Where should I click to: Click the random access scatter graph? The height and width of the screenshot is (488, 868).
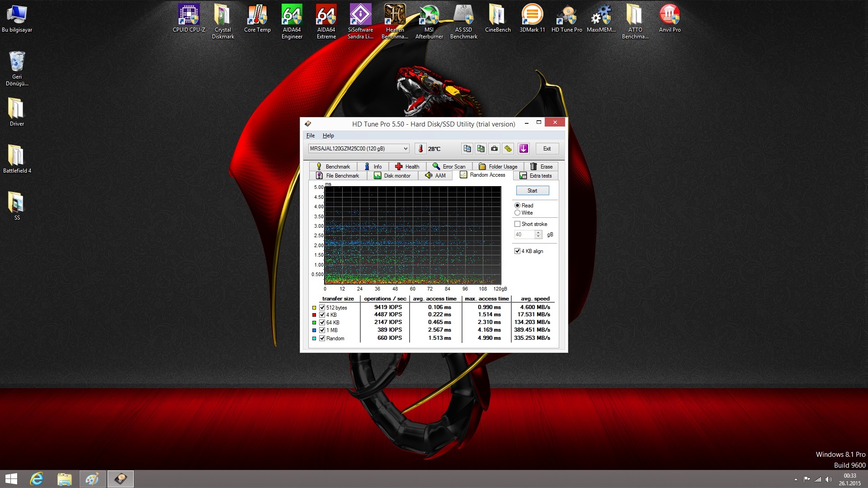click(412, 235)
